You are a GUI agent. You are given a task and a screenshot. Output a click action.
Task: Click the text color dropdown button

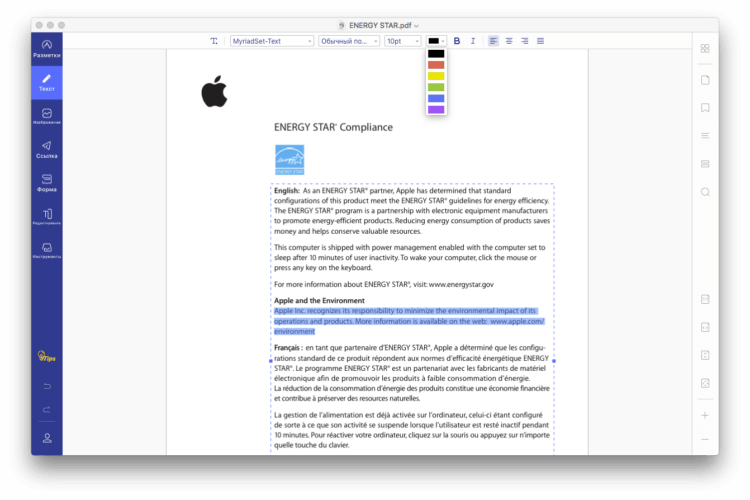436,41
